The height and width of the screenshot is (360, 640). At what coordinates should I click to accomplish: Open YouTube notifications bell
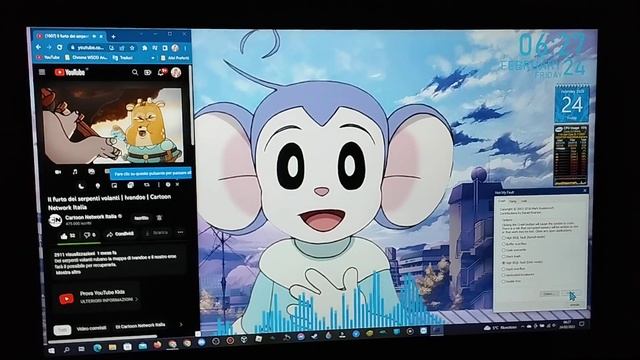coord(161,72)
